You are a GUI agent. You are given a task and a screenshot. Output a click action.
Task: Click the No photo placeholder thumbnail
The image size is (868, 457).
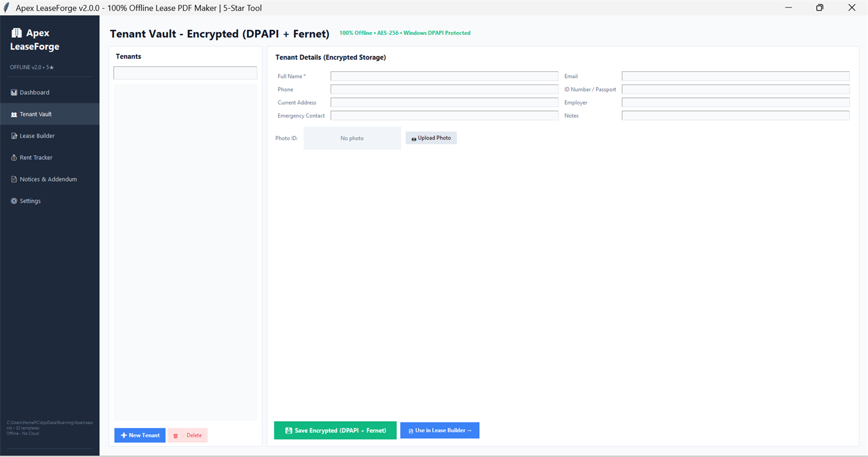click(x=352, y=138)
